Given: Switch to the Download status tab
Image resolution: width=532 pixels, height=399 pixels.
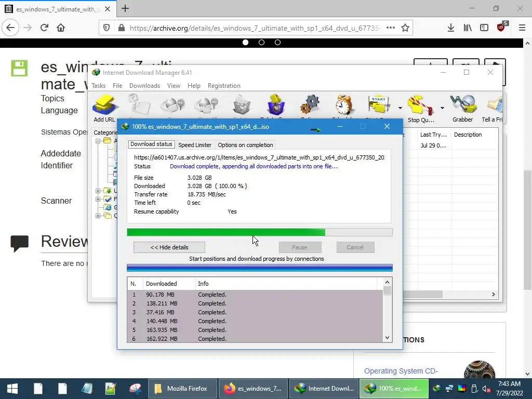Looking at the screenshot, I should pyautogui.click(x=151, y=144).
